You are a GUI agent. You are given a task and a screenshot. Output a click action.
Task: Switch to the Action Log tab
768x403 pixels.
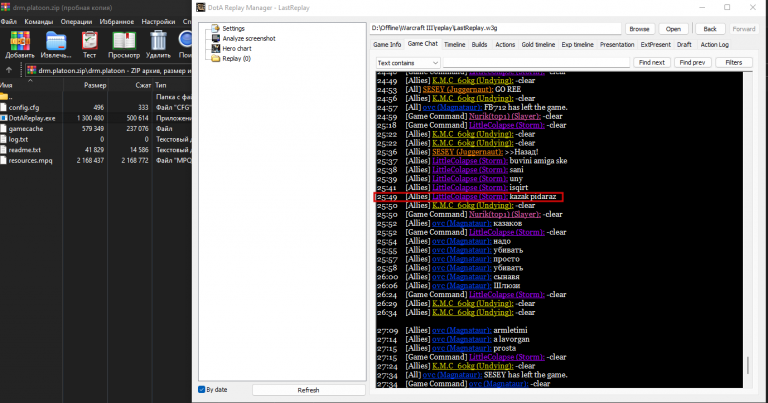[715, 45]
